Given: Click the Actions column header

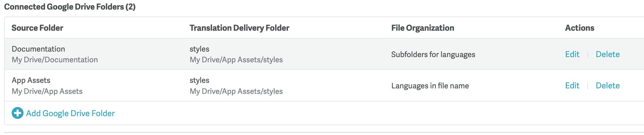Looking at the screenshot, I should pos(579,28).
